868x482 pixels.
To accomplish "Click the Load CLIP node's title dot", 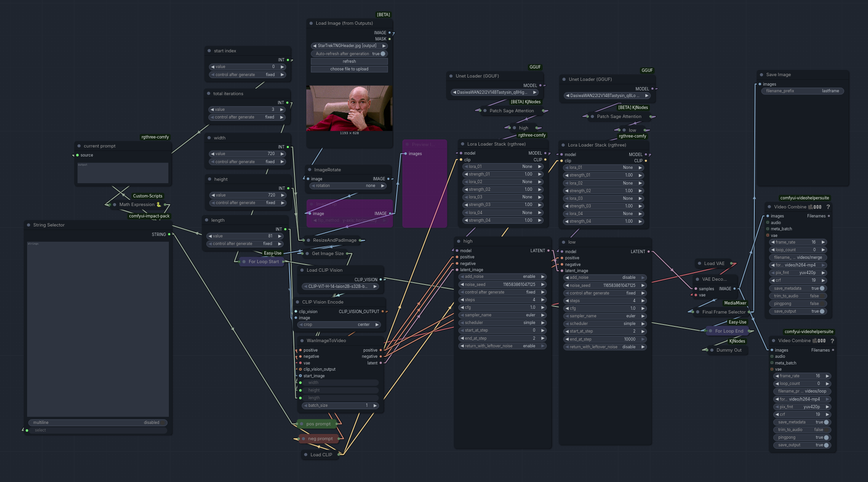I will (x=306, y=455).
